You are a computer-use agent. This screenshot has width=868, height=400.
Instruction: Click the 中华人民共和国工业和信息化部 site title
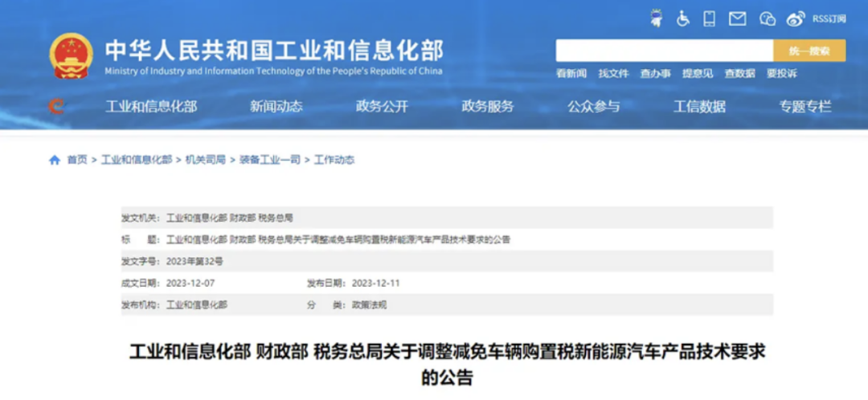[x=275, y=51]
